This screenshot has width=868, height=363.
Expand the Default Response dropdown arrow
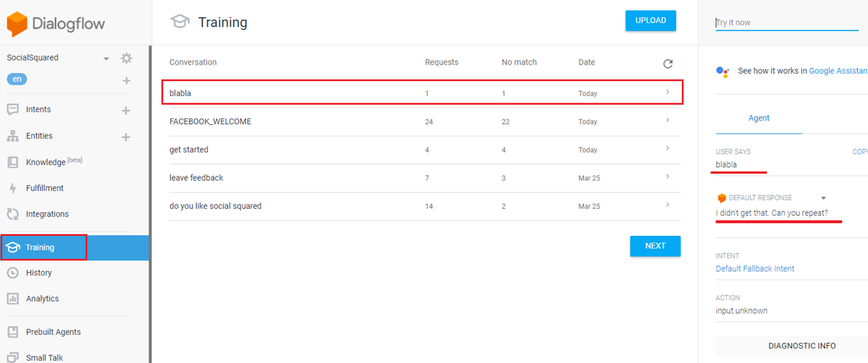[x=824, y=198]
